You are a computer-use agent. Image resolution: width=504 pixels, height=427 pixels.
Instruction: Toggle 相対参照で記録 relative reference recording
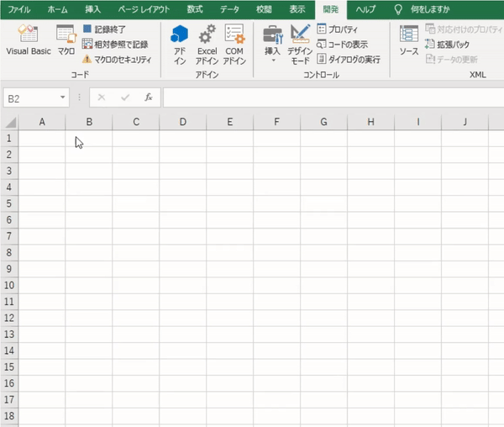pos(115,44)
